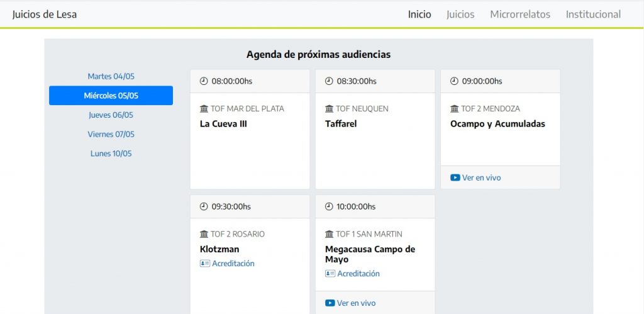644x314 pixels.
Task: Click the clock icon beside 10:00:00hs
Action: (x=329, y=206)
